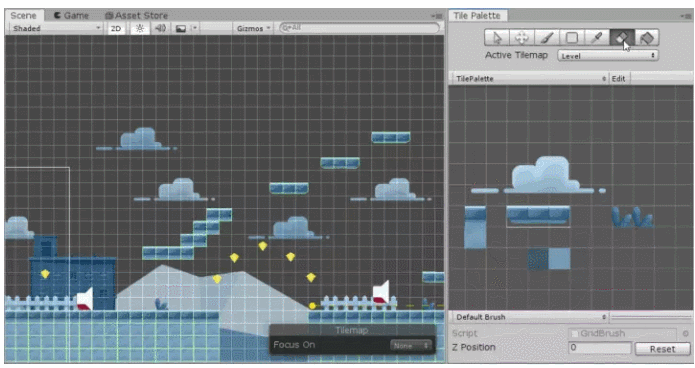This screenshot has width=695, height=368.
Task: Open the Gizmos dropdown
Action: pos(253,28)
